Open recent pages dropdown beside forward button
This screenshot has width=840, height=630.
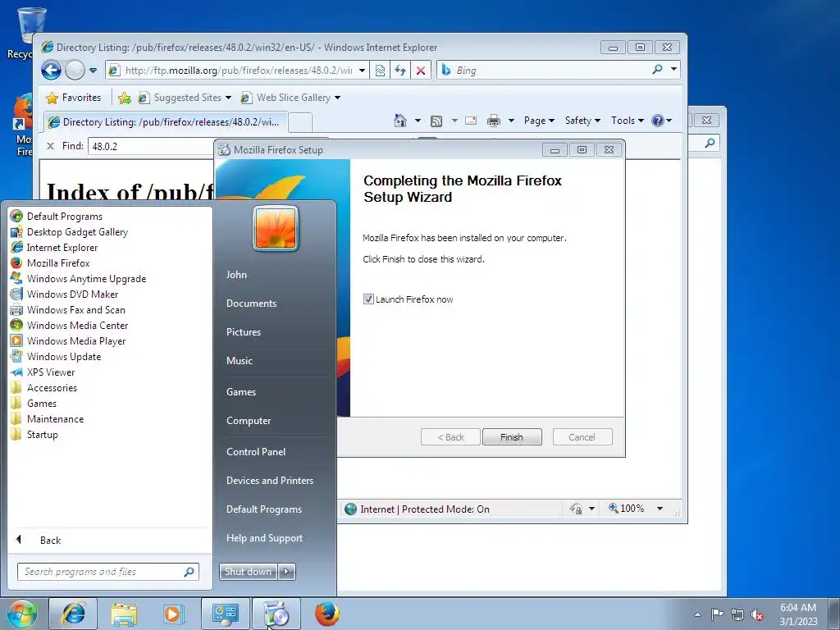tap(94, 71)
